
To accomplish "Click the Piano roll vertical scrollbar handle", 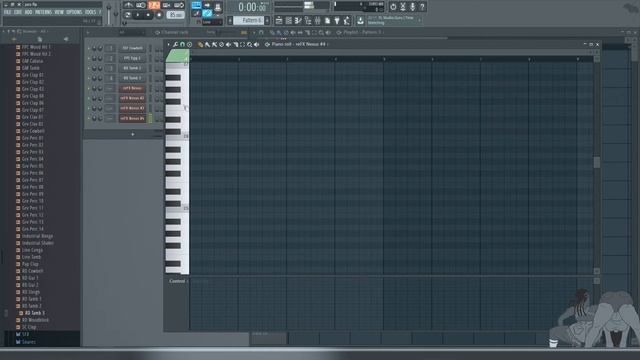I will 597,162.
